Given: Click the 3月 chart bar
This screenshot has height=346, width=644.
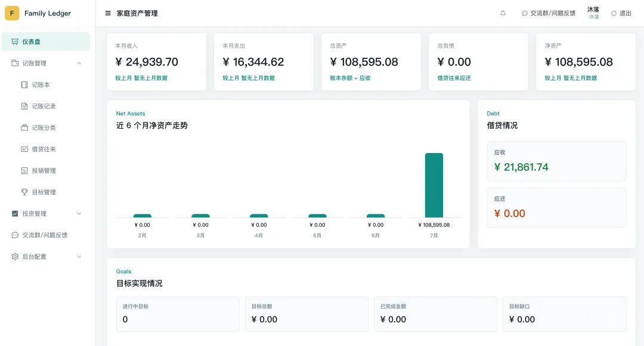Looking at the screenshot, I should click(201, 216).
